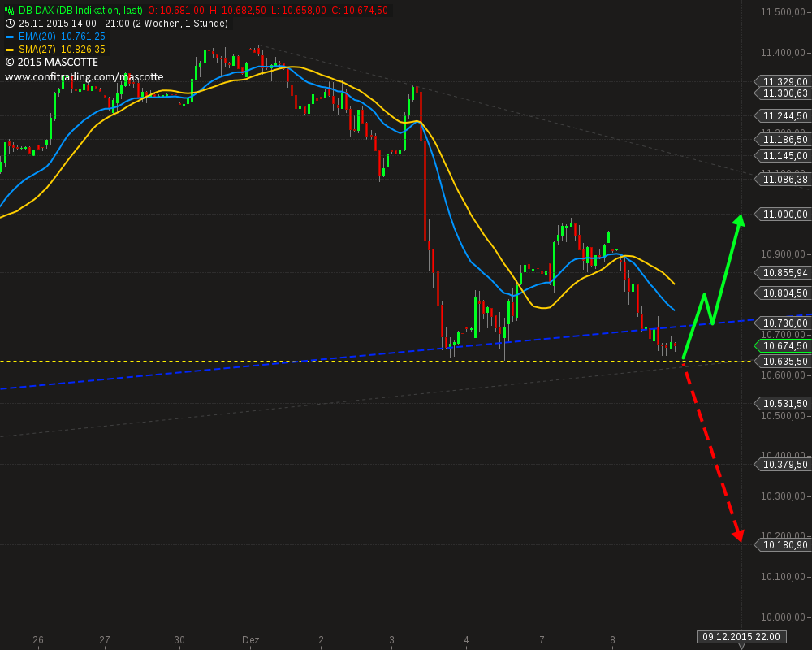This screenshot has height=650, width=812.
Task: Click the Dez label on the time axis
Action: [x=251, y=640]
